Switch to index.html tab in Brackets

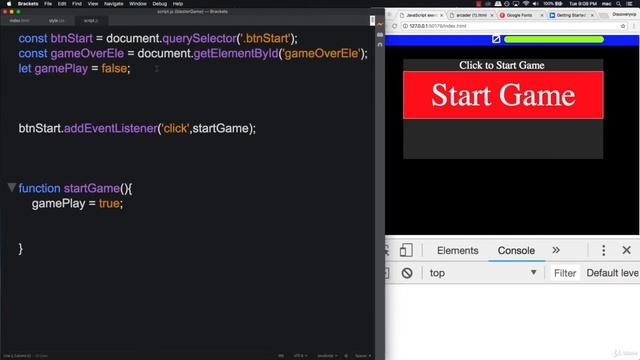[19, 20]
